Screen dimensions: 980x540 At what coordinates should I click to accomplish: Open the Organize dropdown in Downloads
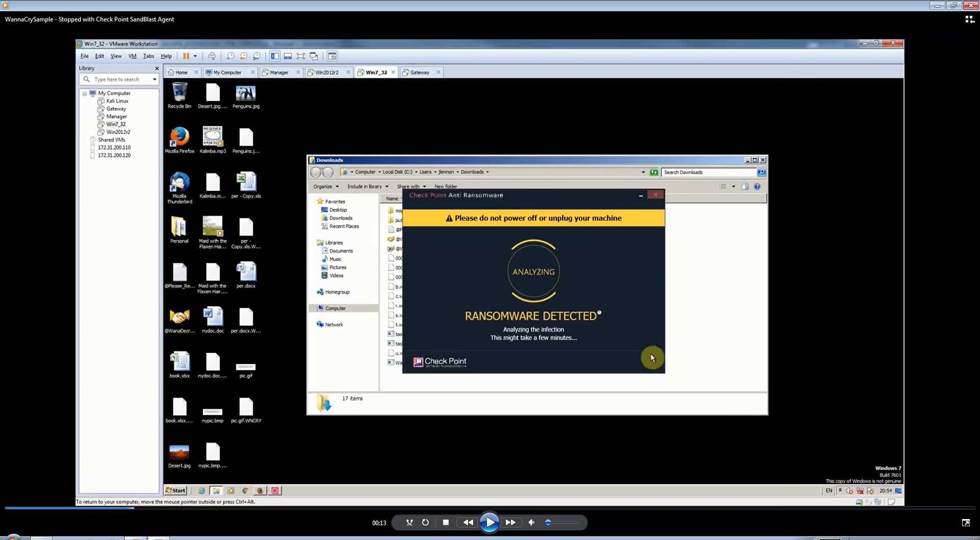pos(326,187)
